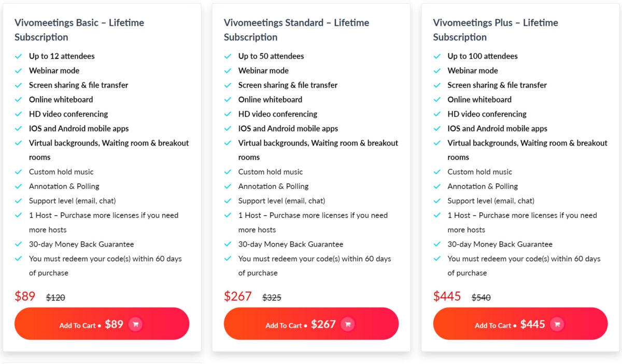
Task: Click HD video conferencing in Plus plan
Action: click(x=487, y=114)
